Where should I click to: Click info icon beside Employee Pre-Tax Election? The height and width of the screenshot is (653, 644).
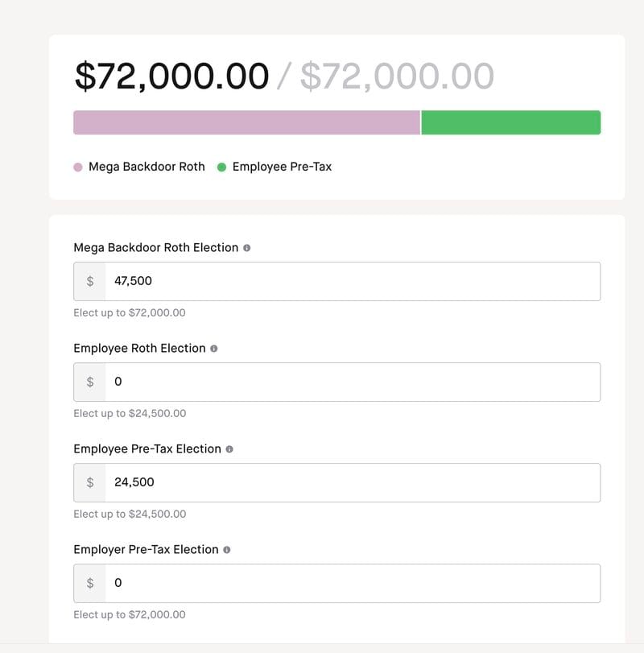tap(229, 449)
